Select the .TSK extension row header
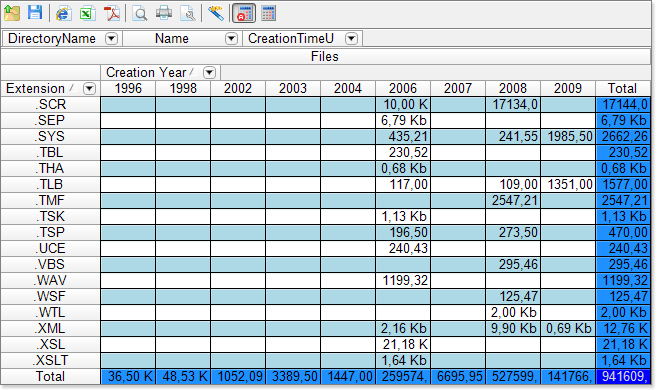657x390 pixels. point(50,216)
